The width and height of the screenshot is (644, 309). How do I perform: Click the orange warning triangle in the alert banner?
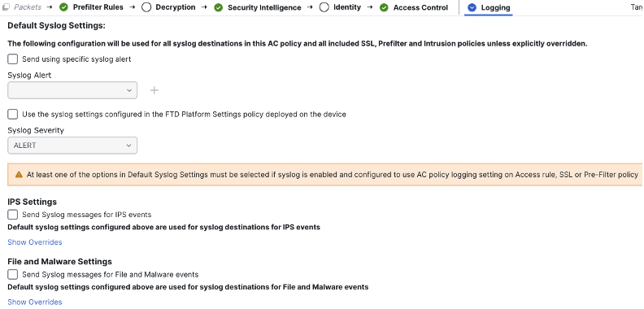click(x=19, y=175)
